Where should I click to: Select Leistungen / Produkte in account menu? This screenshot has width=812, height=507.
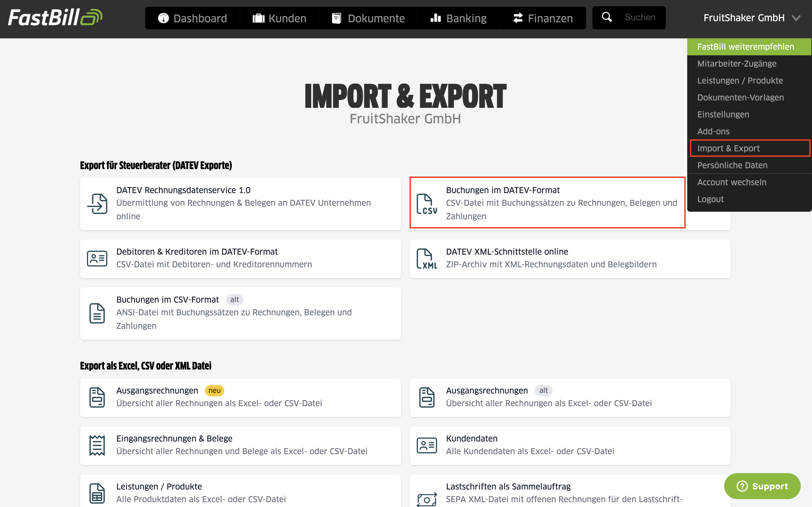click(x=749, y=80)
